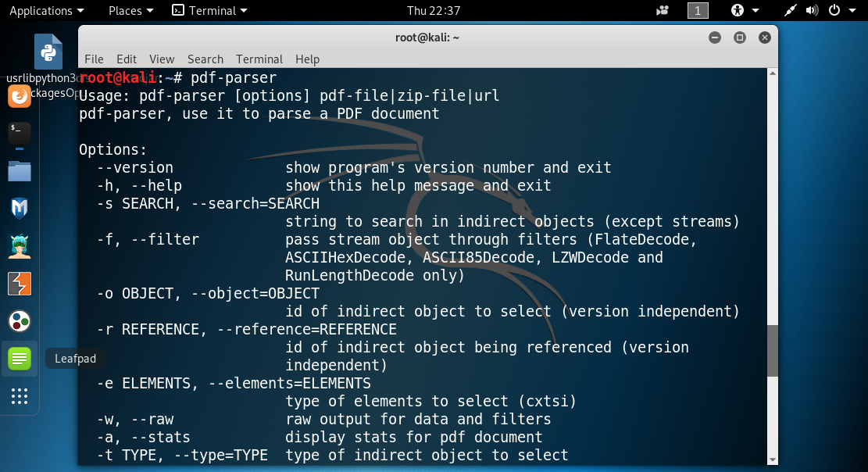This screenshot has height=472, width=868.
Task: Click the '-w, --raw' option text
Action: (x=135, y=419)
